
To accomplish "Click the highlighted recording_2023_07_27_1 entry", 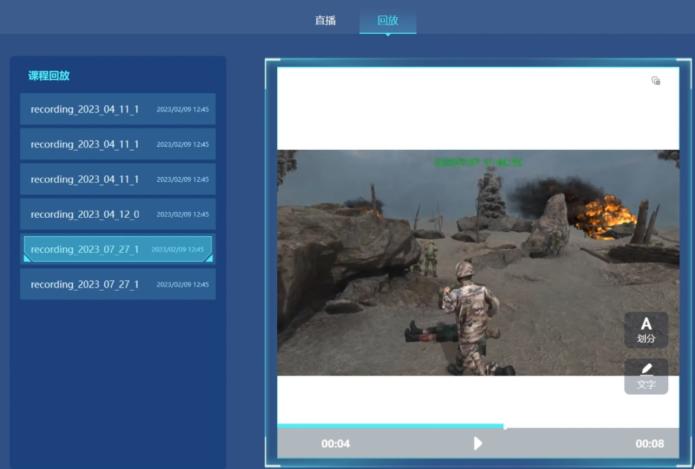I will (117, 249).
